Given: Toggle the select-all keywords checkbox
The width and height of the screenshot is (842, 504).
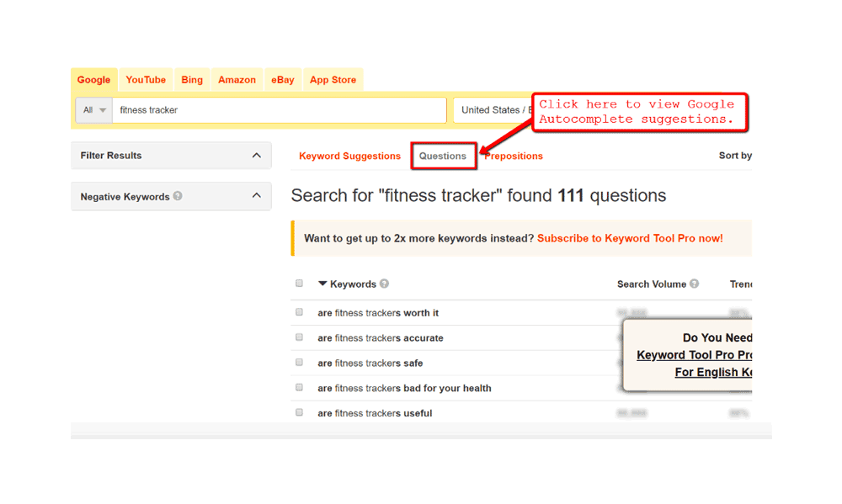Looking at the screenshot, I should coord(299,284).
